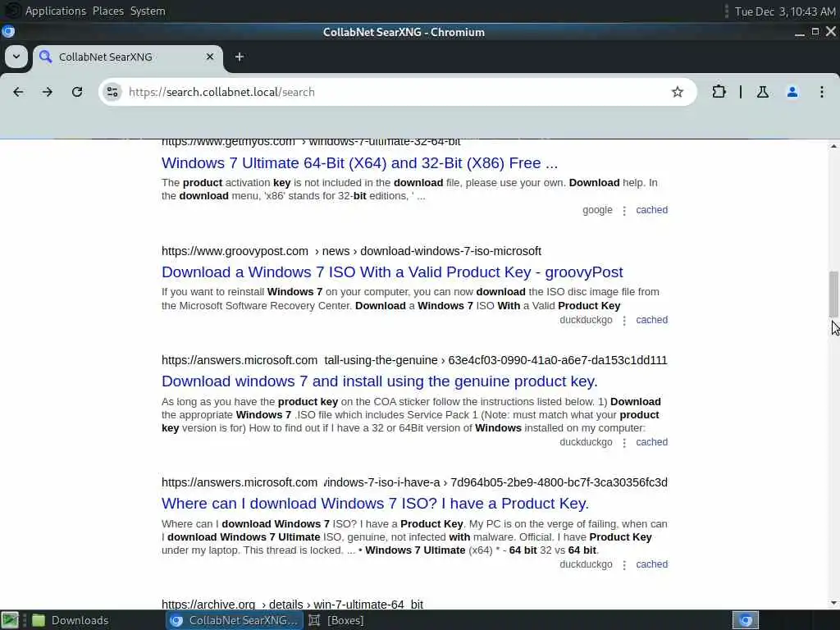Click the google engine label

pos(597,210)
